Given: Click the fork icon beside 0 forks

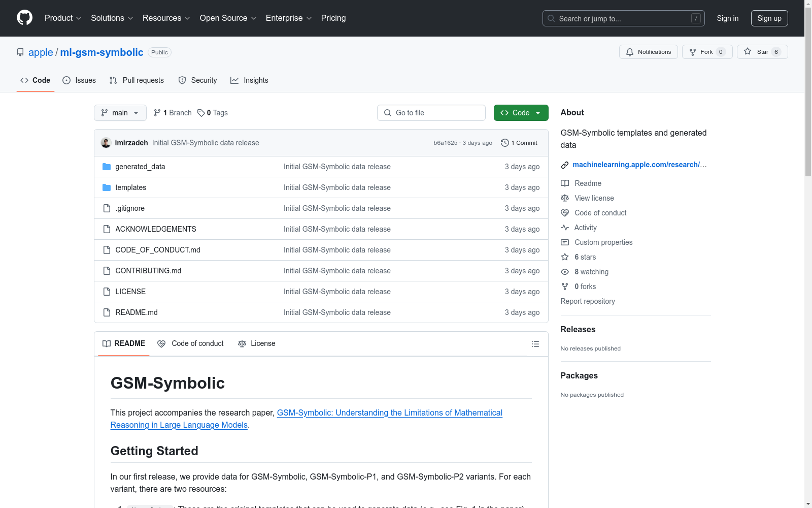Looking at the screenshot, I should coord(565,287).
